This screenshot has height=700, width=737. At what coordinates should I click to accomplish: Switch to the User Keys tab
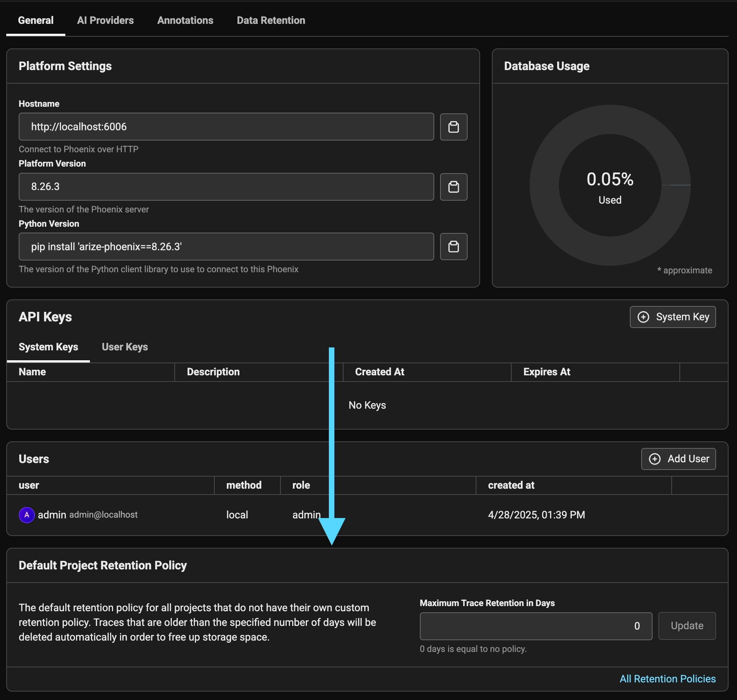tap(125, 347)
